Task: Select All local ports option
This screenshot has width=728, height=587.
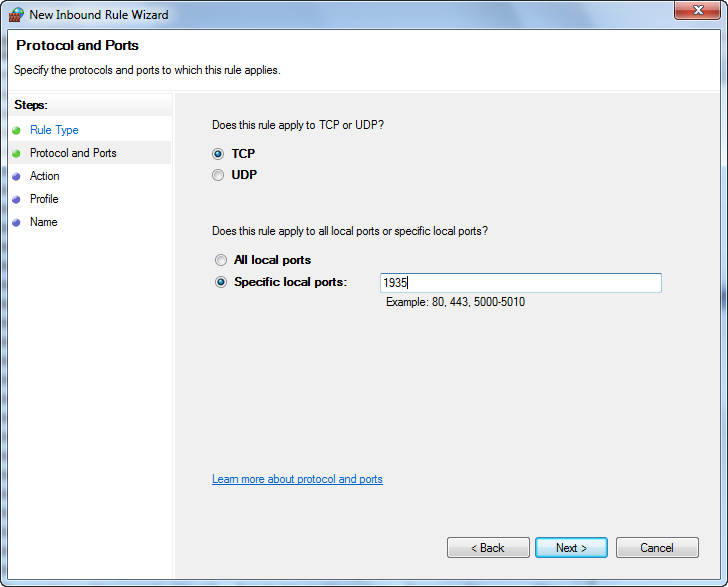Action: [221, 260]
